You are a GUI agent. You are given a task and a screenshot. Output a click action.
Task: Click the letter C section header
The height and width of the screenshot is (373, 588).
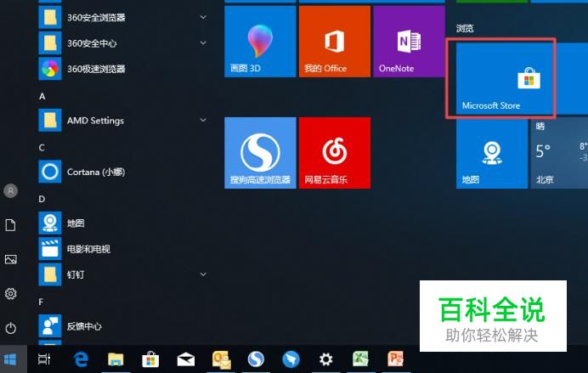coord(42,148)
